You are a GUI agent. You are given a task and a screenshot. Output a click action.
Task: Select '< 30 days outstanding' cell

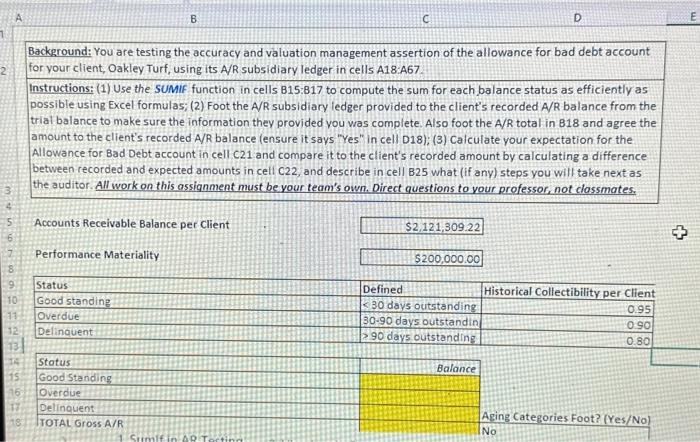pos(421,306)
